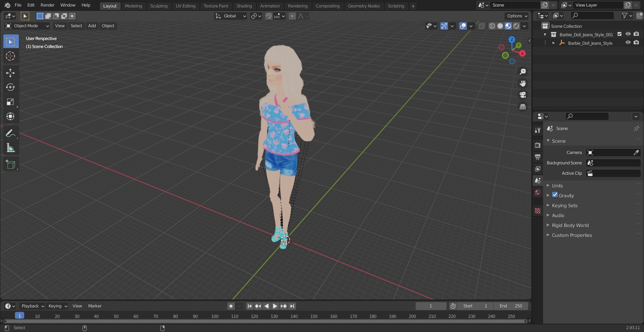
Task: Open the Options dropdown
Action: 517,16
